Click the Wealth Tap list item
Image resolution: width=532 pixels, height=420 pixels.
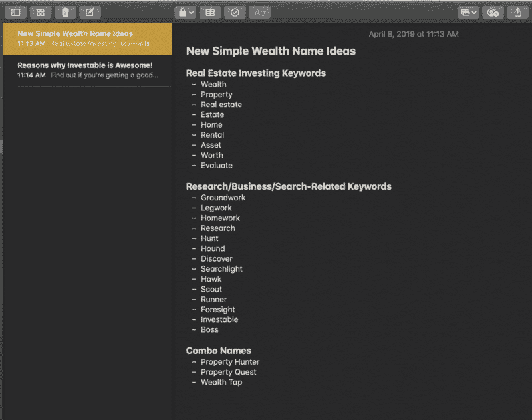point(221,382)
